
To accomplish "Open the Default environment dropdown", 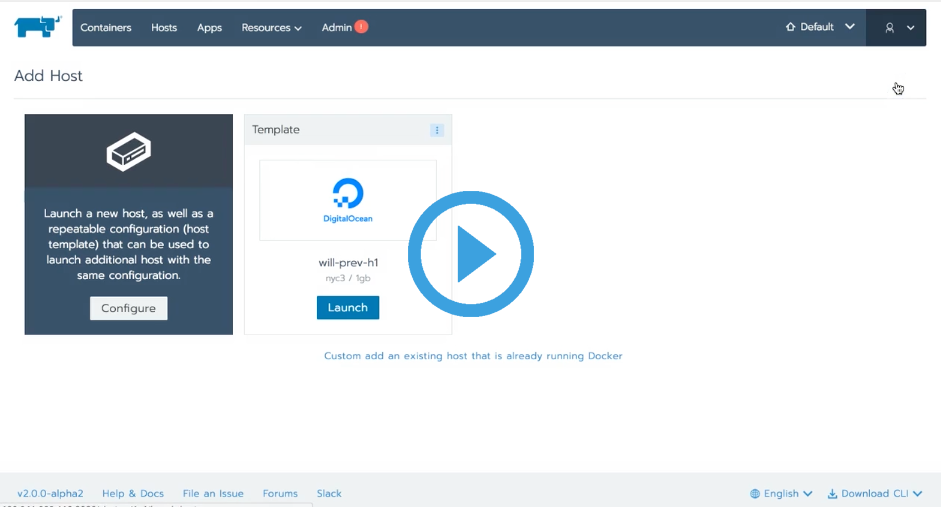I will click(x=820, y=27).
